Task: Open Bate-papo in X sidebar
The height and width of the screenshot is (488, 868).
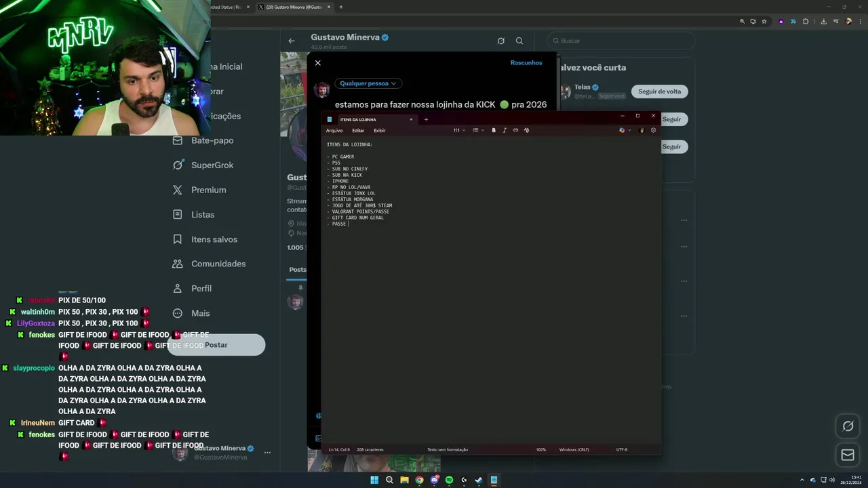Action: [x=203, y=140]
